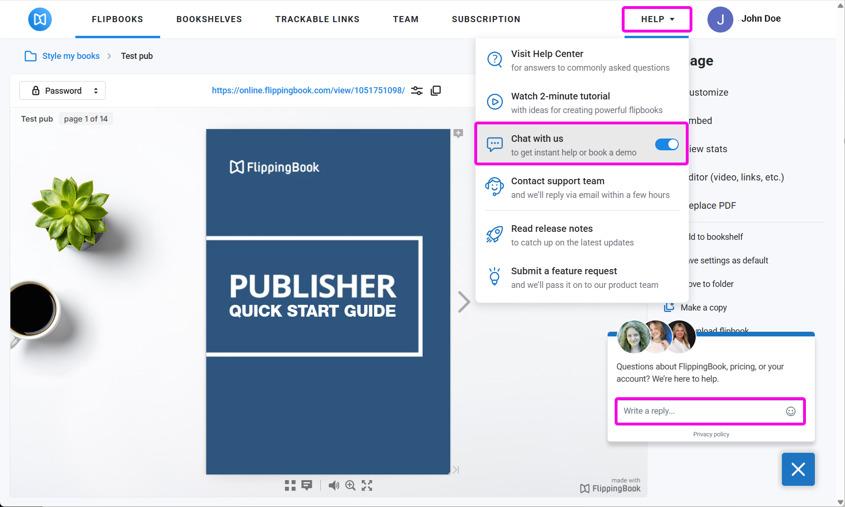Collapse the HELP dropdown menu

(x=657, y=19)
